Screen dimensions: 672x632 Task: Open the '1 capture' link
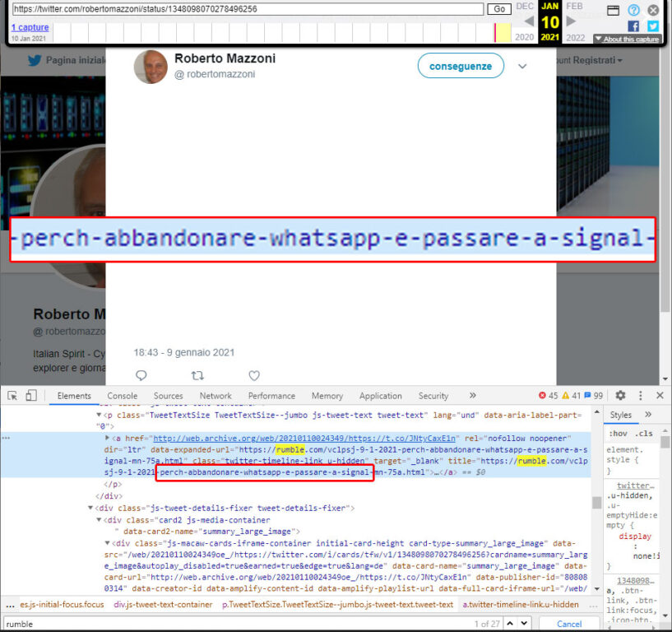[30, 27]
